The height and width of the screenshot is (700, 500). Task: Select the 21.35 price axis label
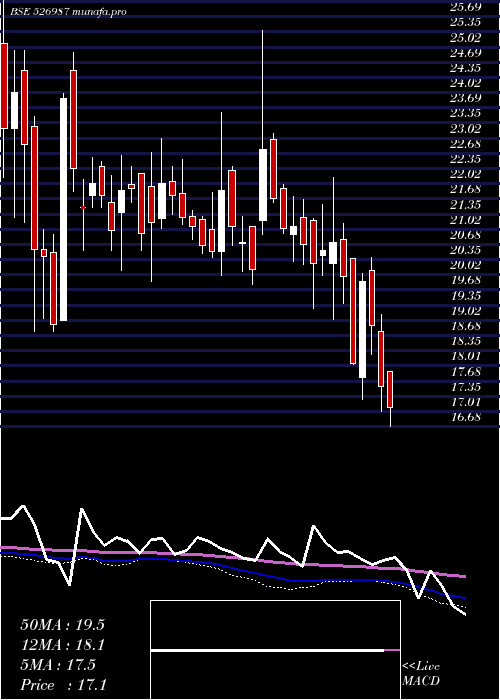[465, 204]
